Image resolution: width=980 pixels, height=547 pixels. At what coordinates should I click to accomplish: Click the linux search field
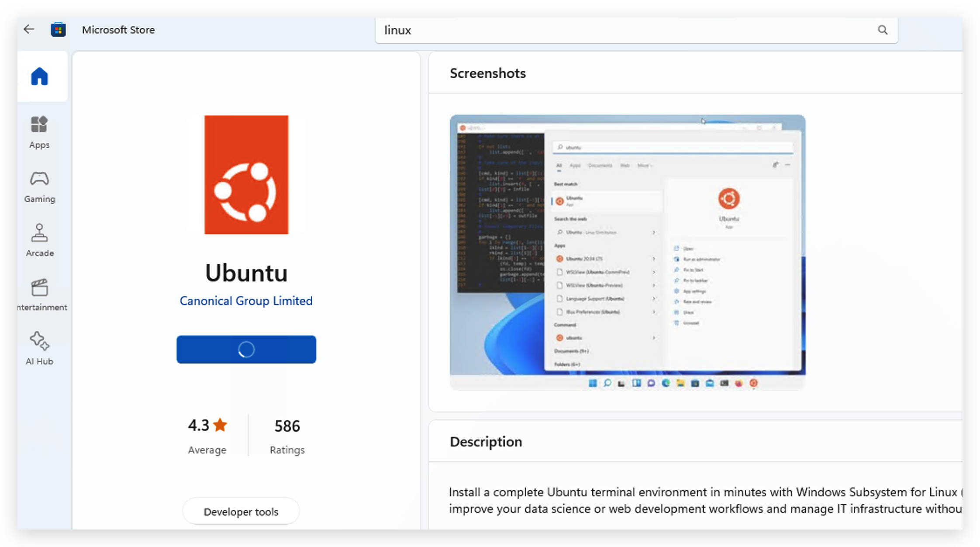click(636, 30)
